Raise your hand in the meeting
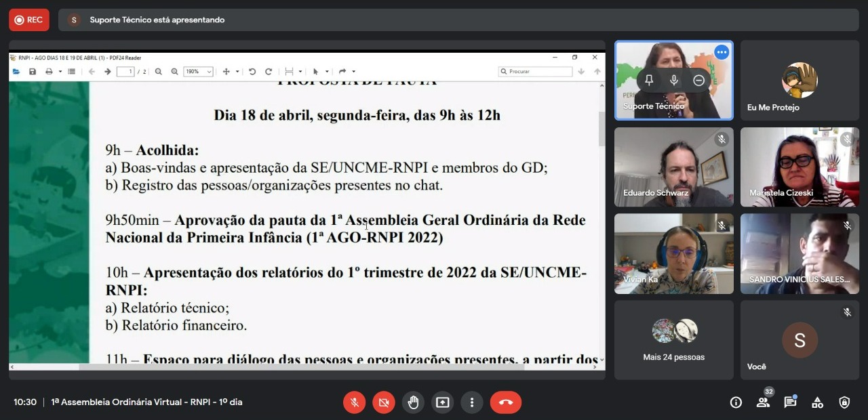This screenshot has height=420, width=868. (413, 402)
